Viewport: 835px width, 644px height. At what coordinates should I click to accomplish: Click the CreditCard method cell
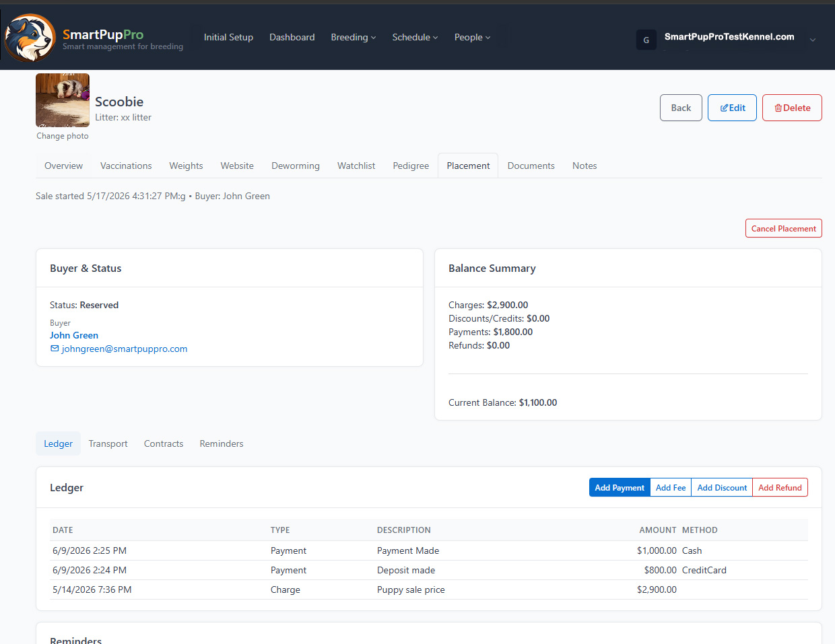point(704,570)
